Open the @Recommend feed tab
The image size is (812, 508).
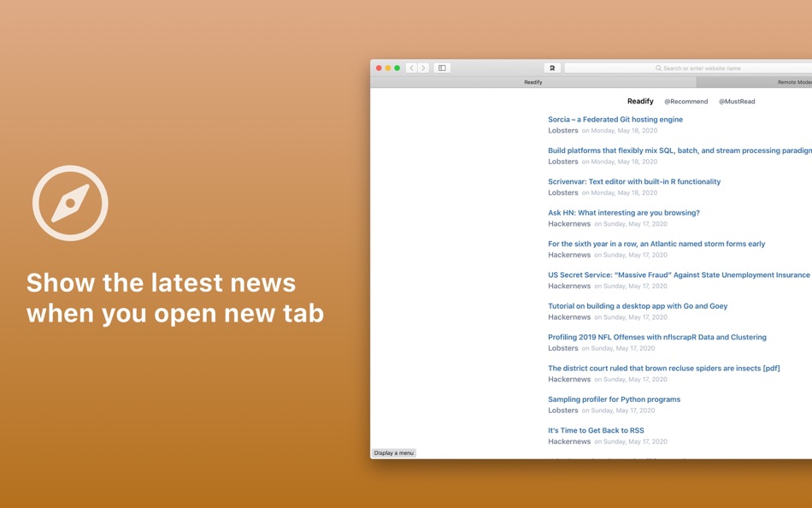tap(685, 102)
